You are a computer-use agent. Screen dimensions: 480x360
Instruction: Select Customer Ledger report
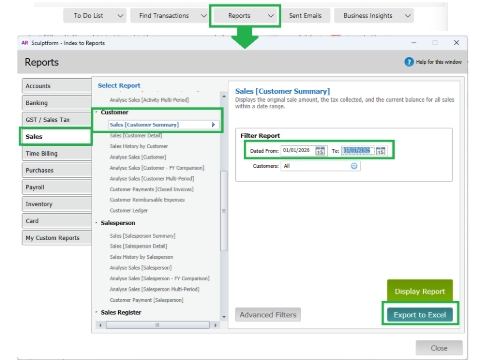coord(128,211)
